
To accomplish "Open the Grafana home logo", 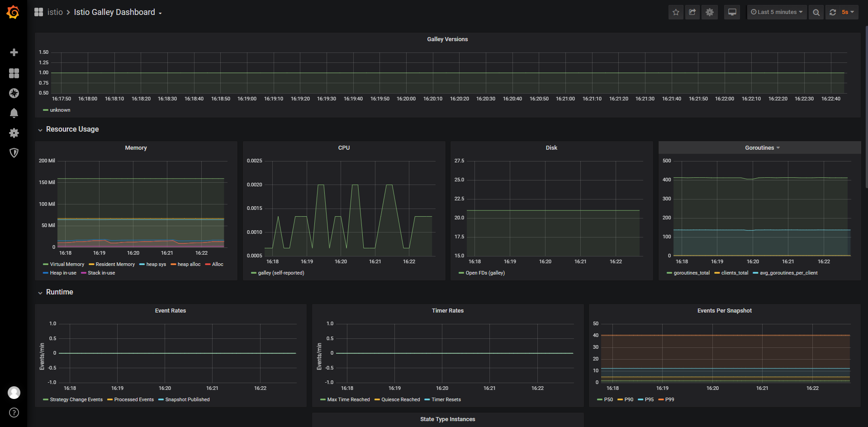I will click(13, 12).
